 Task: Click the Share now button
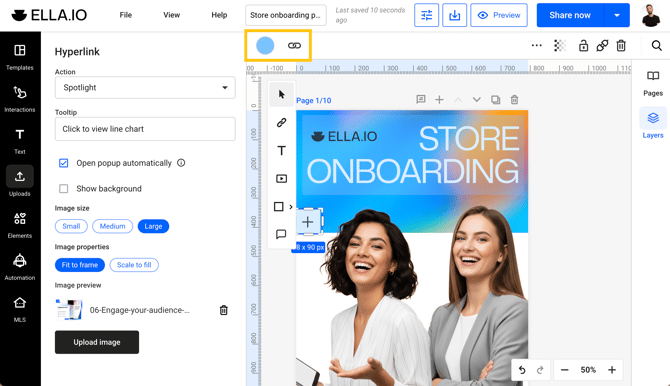(x=570, y=15)
